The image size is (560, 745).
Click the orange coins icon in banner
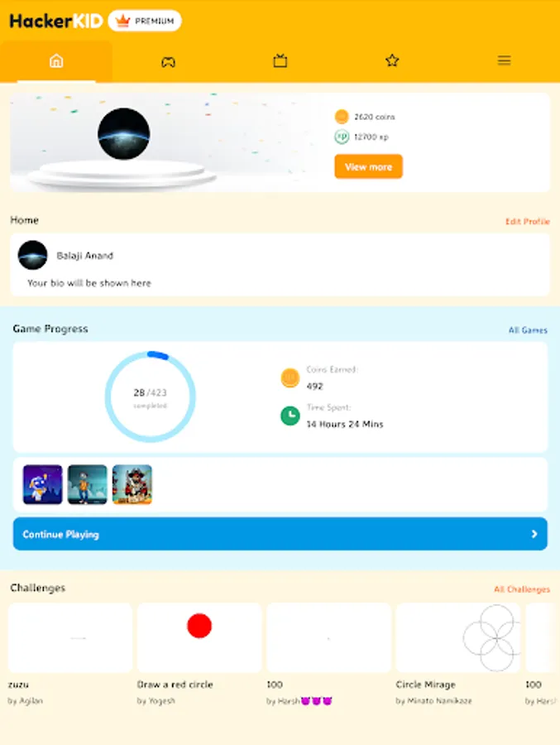tap(342, 117)
